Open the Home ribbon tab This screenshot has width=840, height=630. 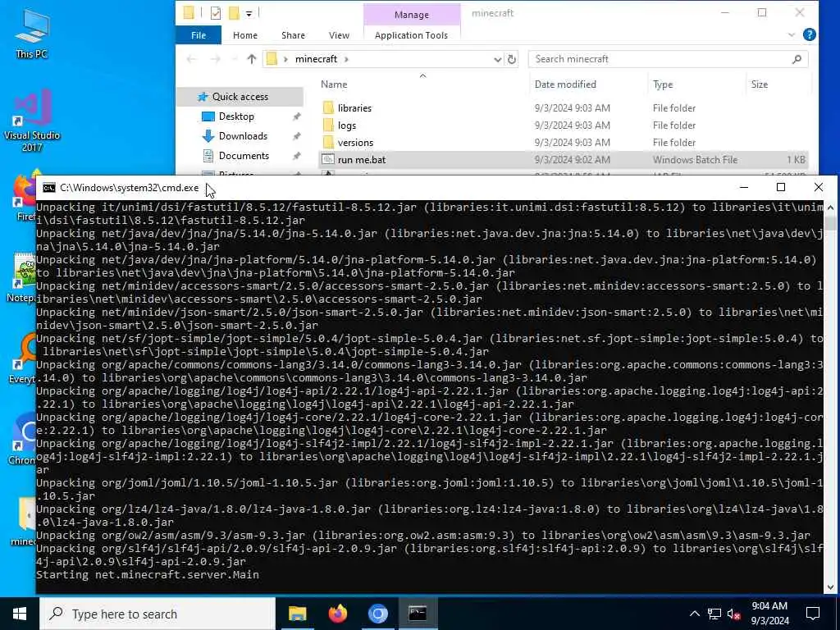point(244,35)
